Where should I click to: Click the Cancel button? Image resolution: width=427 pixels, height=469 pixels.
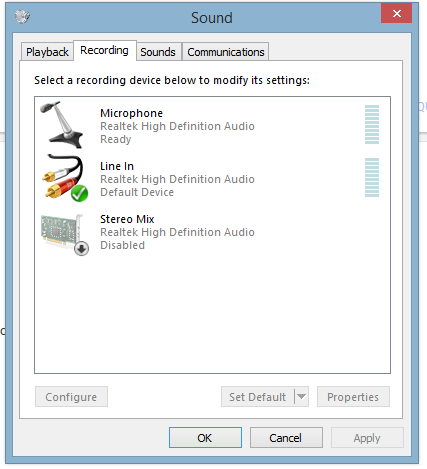[286, 438]
